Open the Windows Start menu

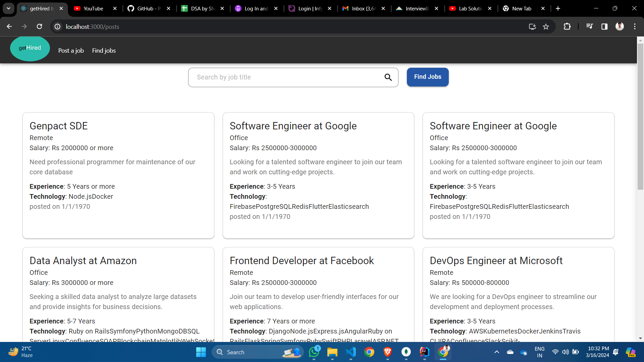201,352
